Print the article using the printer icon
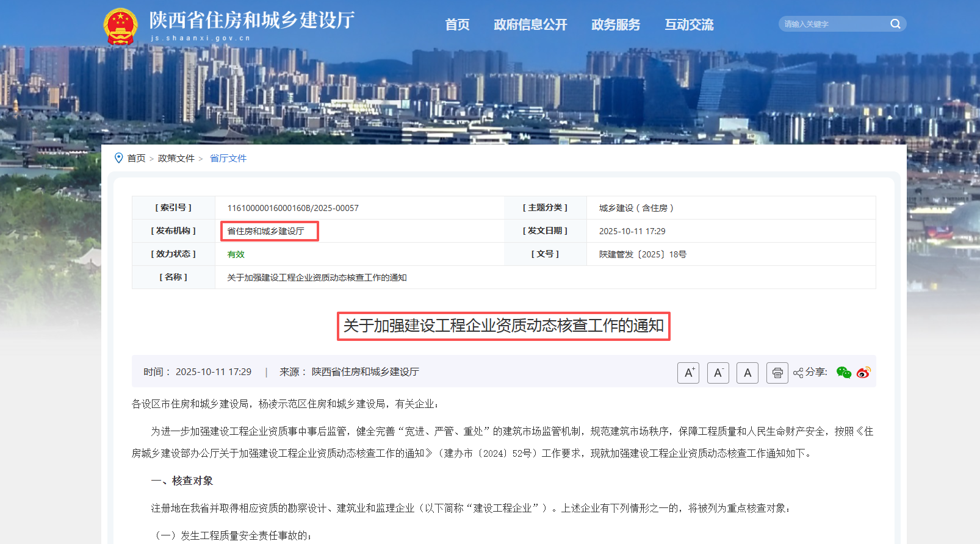Image resolution: width=980 pixels, height=544 pixels. tap(777, 373)
